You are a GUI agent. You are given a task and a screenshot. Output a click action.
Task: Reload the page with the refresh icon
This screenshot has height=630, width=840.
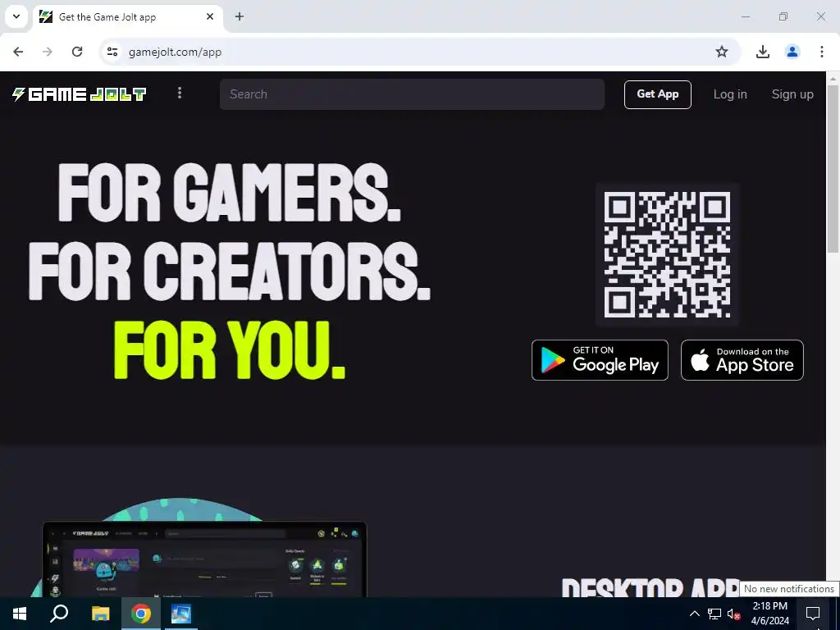tap(77, 52)
